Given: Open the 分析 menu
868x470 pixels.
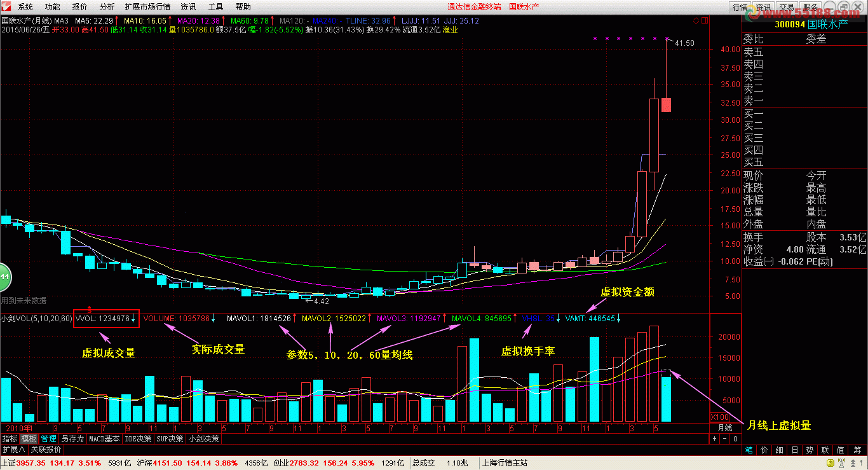Looking at the screenshot, I should click(x=107, y=7).
